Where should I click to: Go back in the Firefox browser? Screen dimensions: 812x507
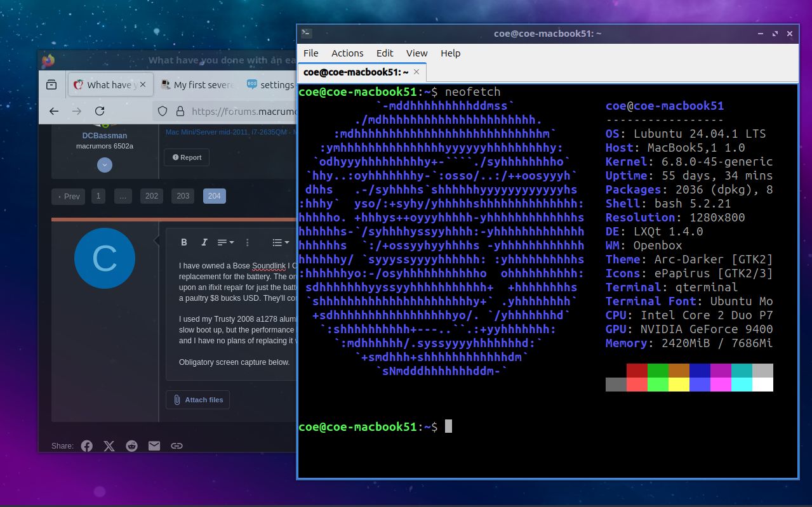pos(54,111)
